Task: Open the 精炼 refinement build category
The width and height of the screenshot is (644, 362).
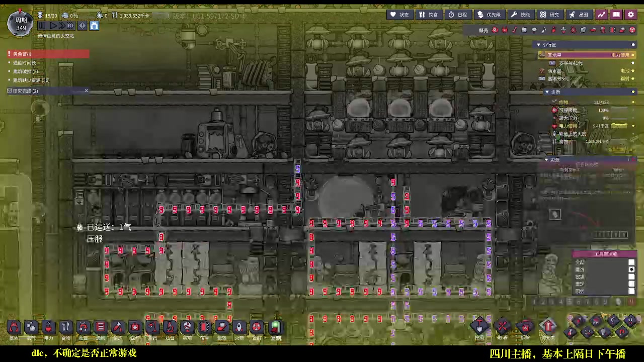Action: pos(118,327)
